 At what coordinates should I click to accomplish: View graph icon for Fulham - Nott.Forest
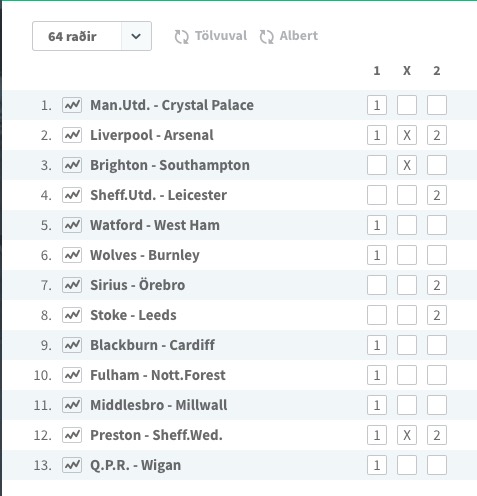click(72, 375)
